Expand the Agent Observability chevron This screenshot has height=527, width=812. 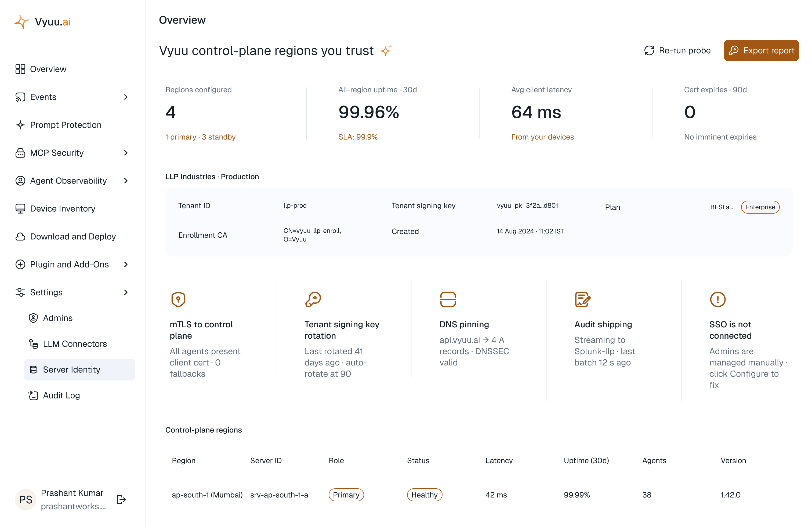click(126, 181)
